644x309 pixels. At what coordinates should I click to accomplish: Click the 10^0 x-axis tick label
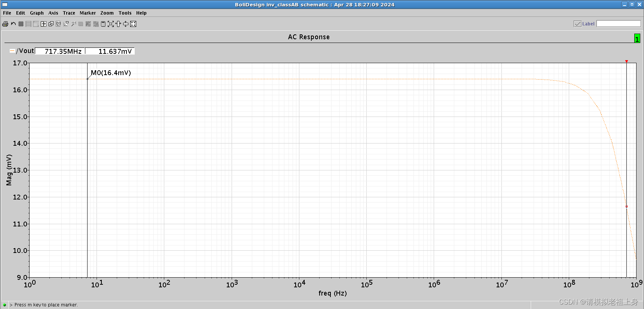pyautogui.click(x=30, y=284)
